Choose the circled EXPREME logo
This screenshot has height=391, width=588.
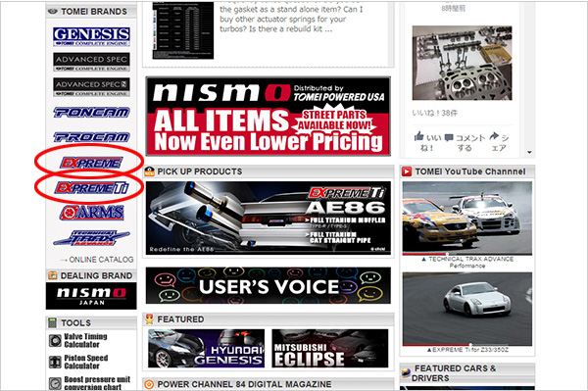coord(91,163)
